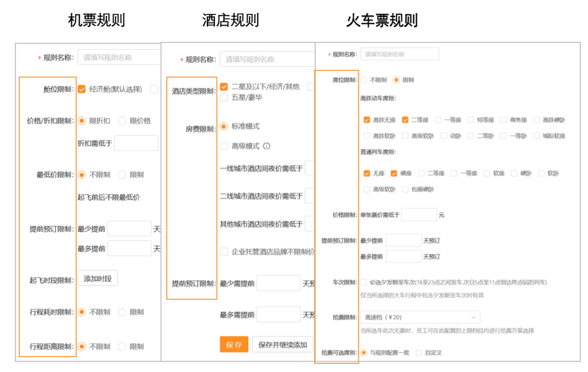Select 不限制 for 行程耗时限制
Image resolution: width=588 pixels, height=372 pixels.
[x=82, y=312]
